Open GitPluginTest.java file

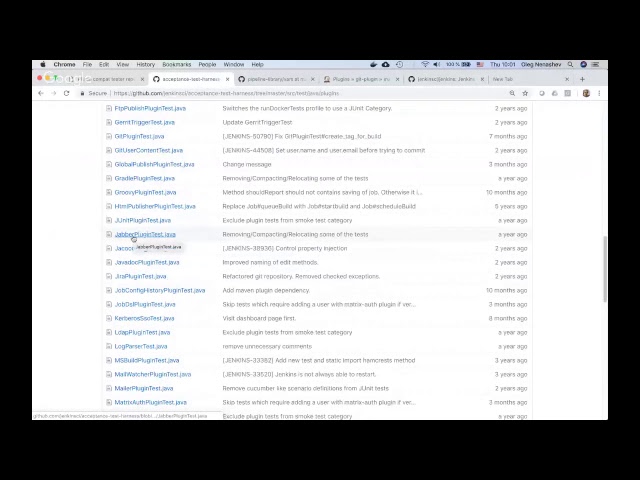tap(139, 136)
